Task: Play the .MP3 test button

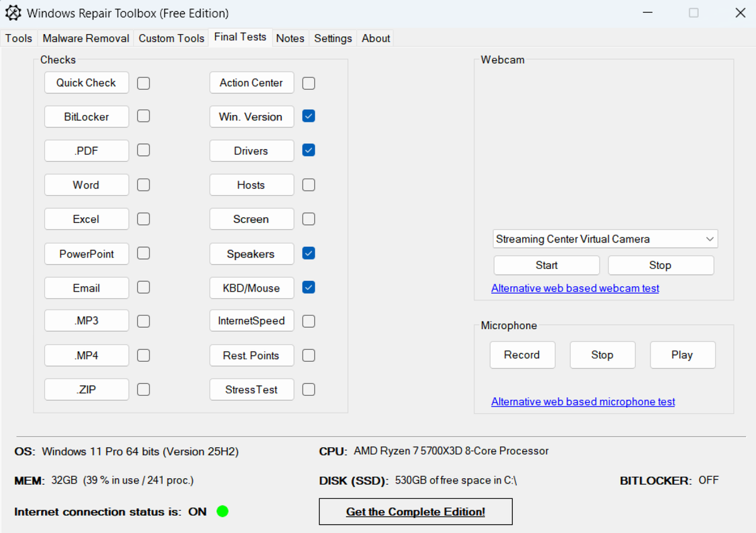Action: 87,321
